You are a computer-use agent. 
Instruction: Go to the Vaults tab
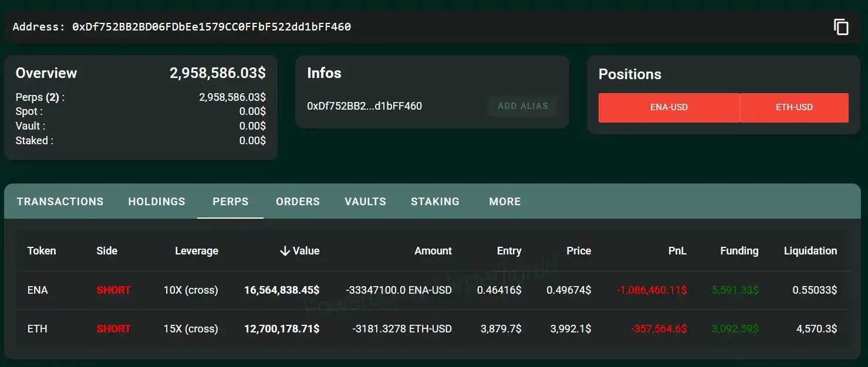pyautogui.click(x=365, y=202)
